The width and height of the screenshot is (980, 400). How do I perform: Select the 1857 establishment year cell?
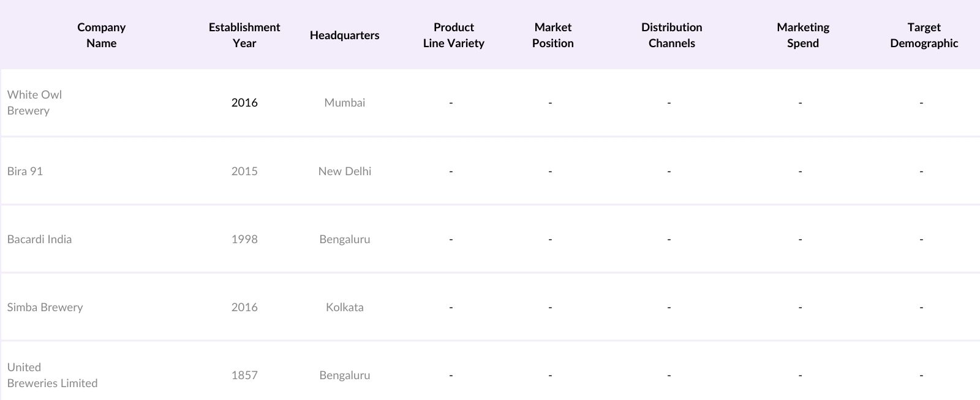244,375
